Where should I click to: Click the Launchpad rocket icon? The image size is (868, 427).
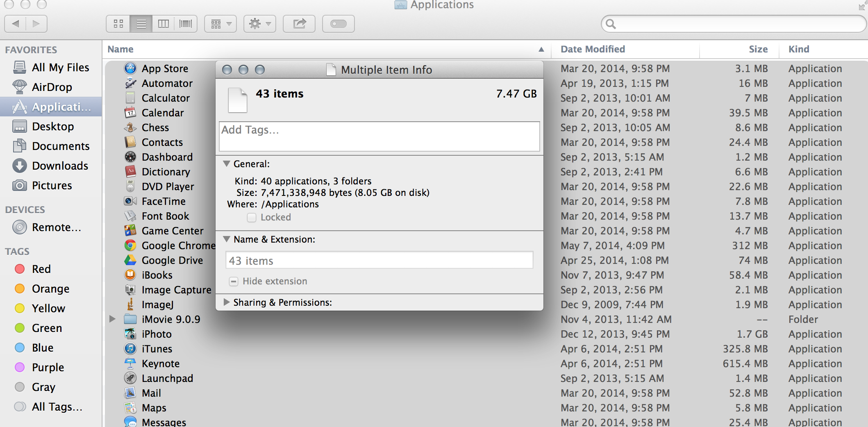130,378
